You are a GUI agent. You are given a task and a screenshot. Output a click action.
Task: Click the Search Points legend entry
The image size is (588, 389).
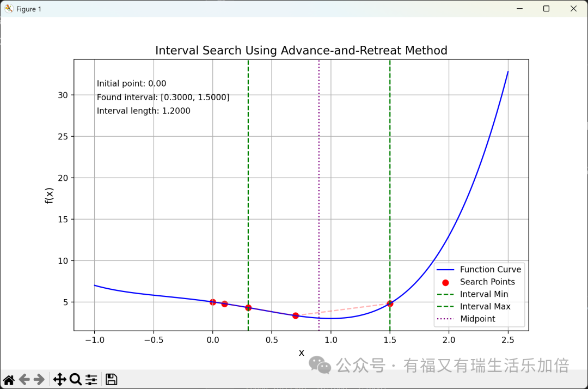487,282
